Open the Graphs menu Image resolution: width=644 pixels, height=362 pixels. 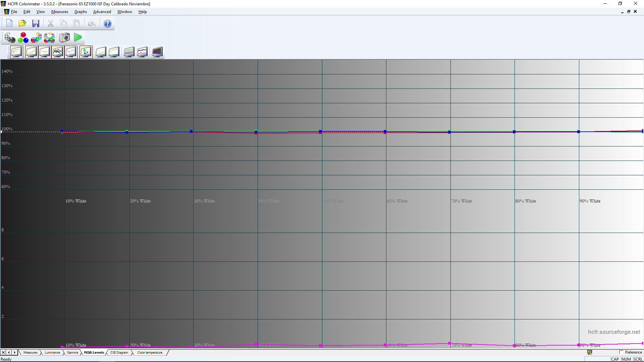pos(80,12)
